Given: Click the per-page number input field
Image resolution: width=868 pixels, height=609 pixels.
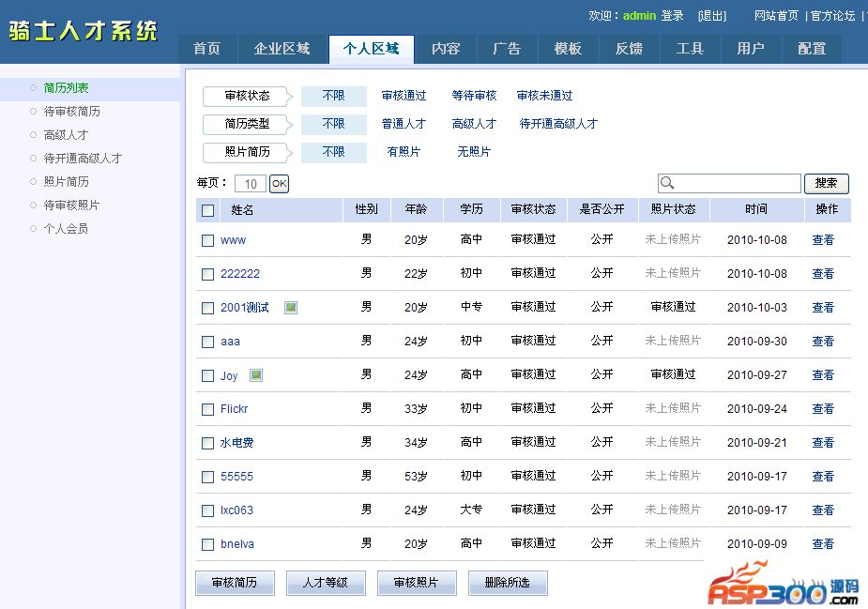Looking at the screenshot, I should point(251,184).
